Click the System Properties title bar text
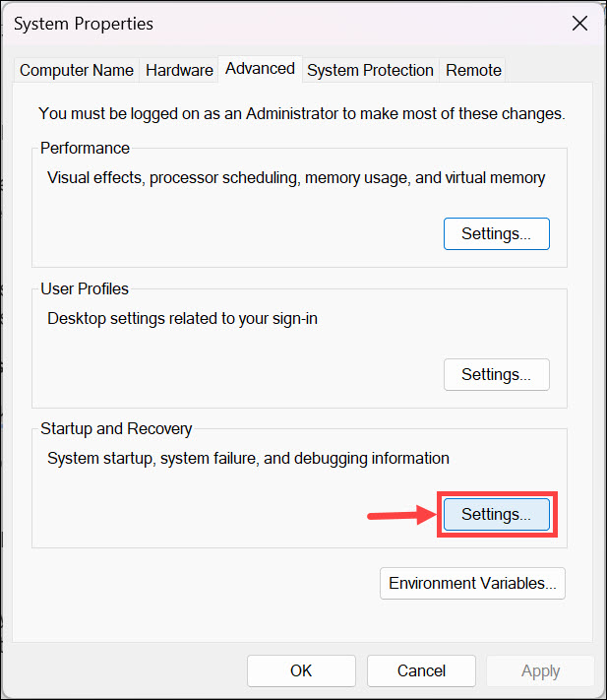Screen dimensions: 607x700 (x=86, y=24)
